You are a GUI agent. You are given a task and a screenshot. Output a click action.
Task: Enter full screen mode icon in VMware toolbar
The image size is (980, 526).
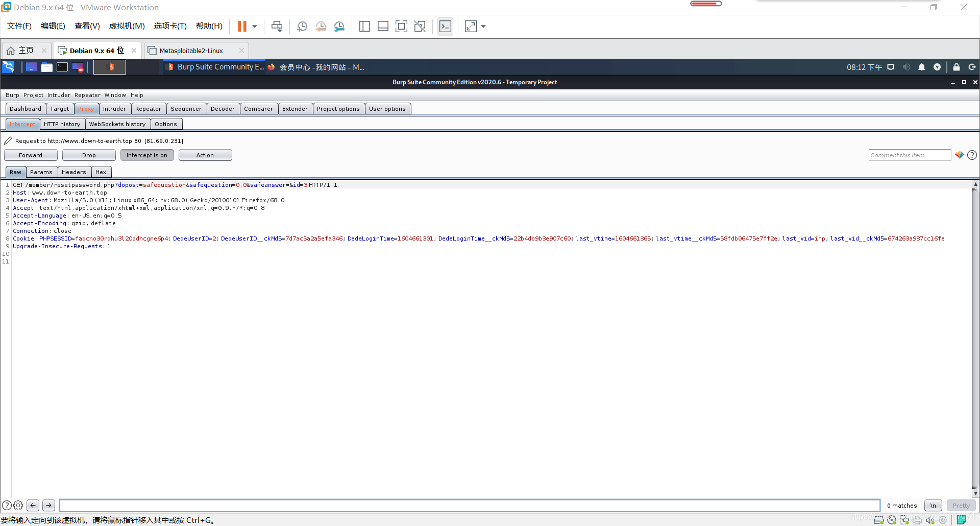tap(401, 27)
